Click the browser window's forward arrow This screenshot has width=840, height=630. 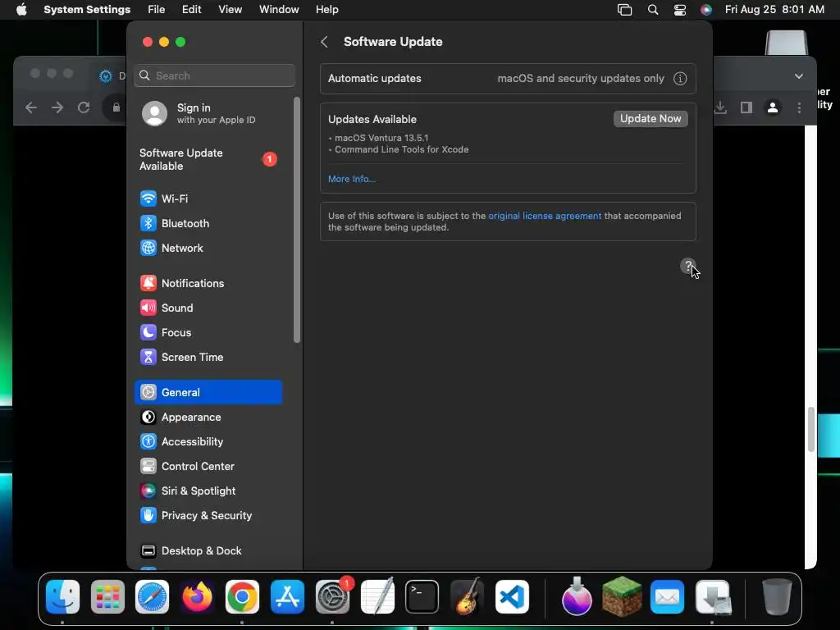tap(57, 107)
